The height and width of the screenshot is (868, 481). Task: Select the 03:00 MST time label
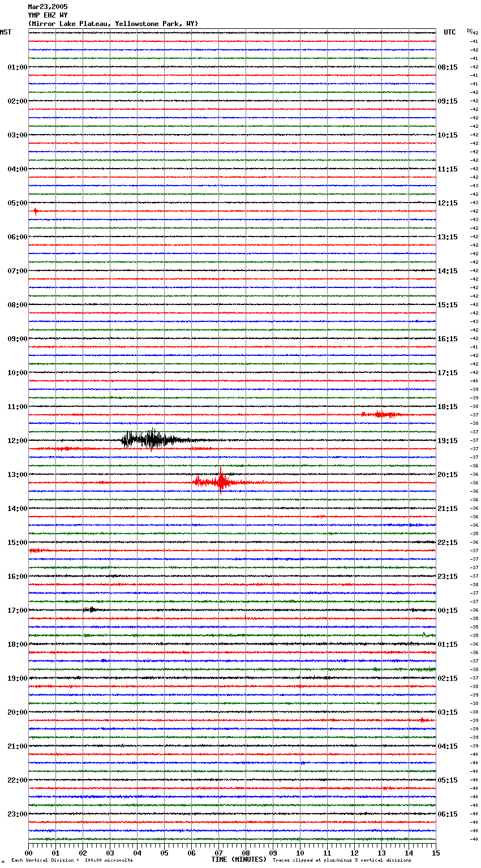[x=18, y=135]
